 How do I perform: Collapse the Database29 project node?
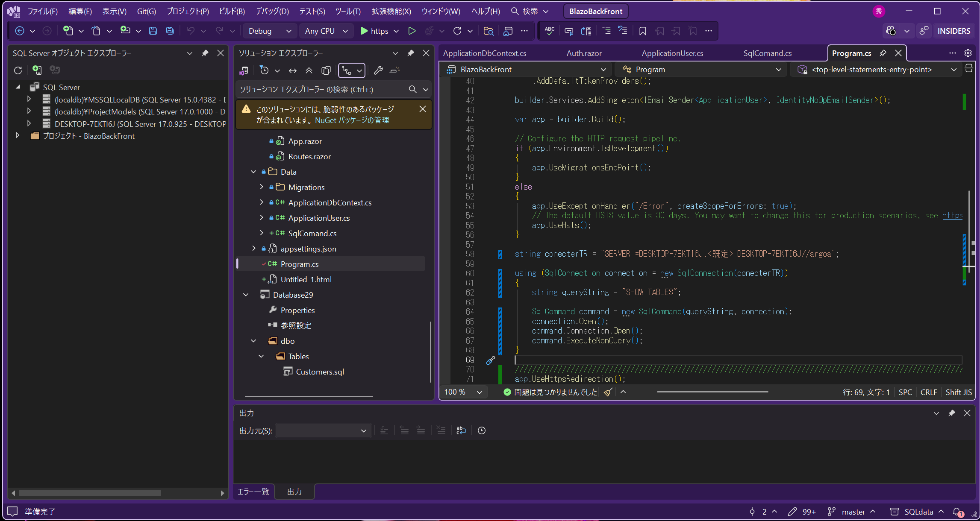pyautogui.click(x=246, y=295)
